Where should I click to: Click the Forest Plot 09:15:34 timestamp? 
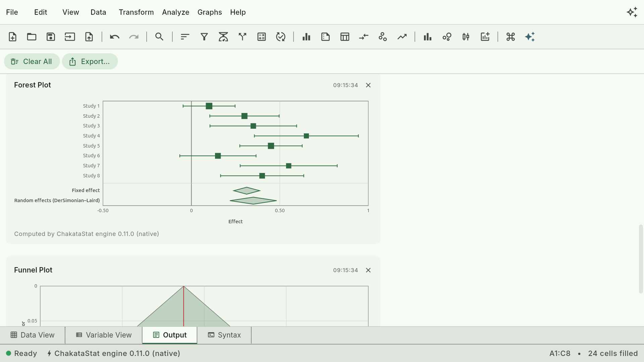pyautogui.click(x=345, y=85)
